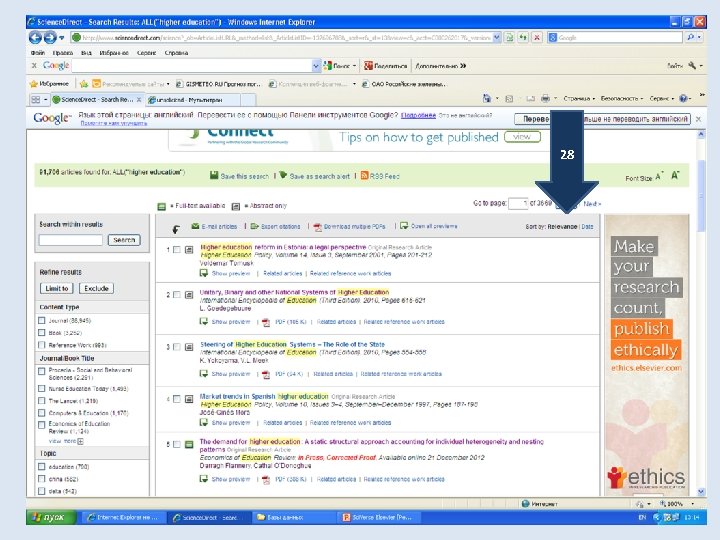Click the Search button within results

click(124, 240)
